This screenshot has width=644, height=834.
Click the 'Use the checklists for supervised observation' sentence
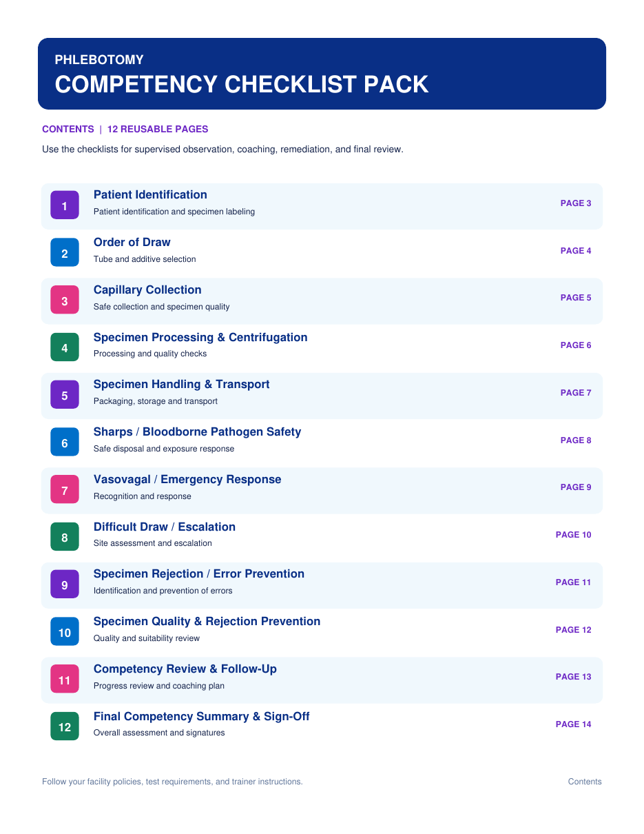222,149
